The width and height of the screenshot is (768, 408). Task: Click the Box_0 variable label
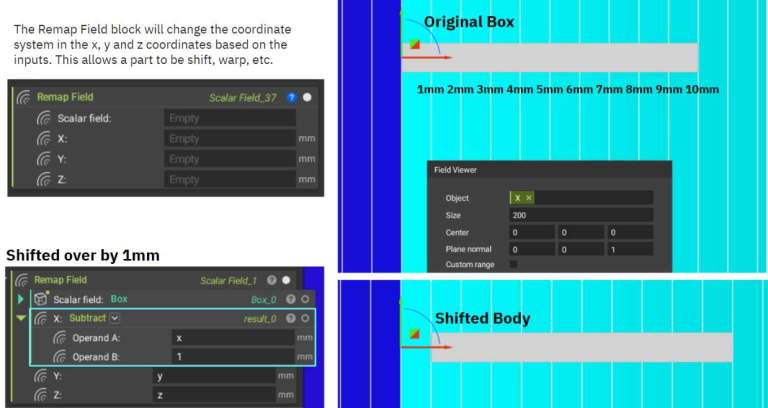[x=264, y=299]
